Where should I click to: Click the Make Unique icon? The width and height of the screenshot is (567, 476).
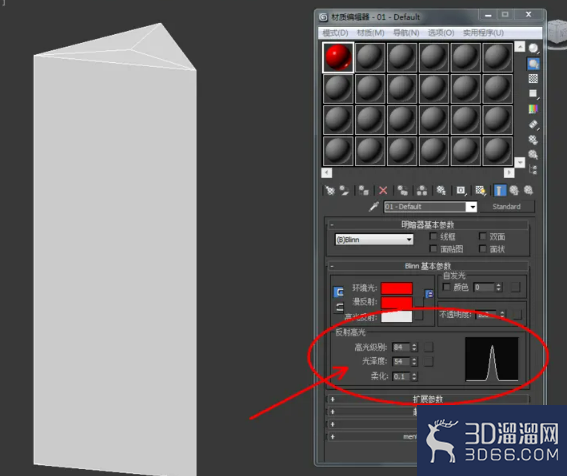[422, 190]
